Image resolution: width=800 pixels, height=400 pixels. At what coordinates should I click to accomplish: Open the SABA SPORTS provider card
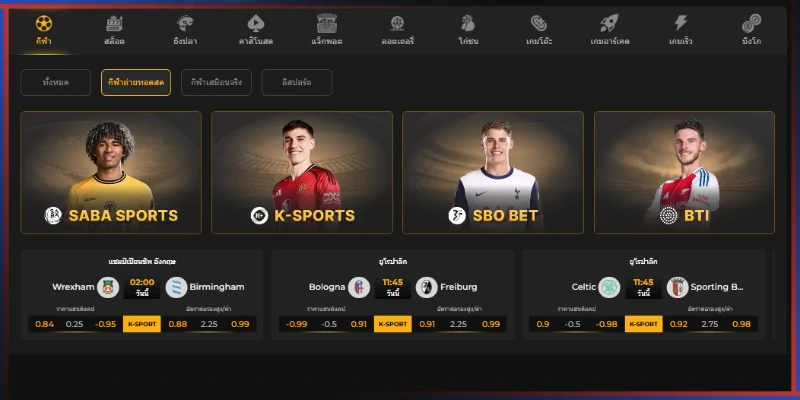tap(111, 172)
